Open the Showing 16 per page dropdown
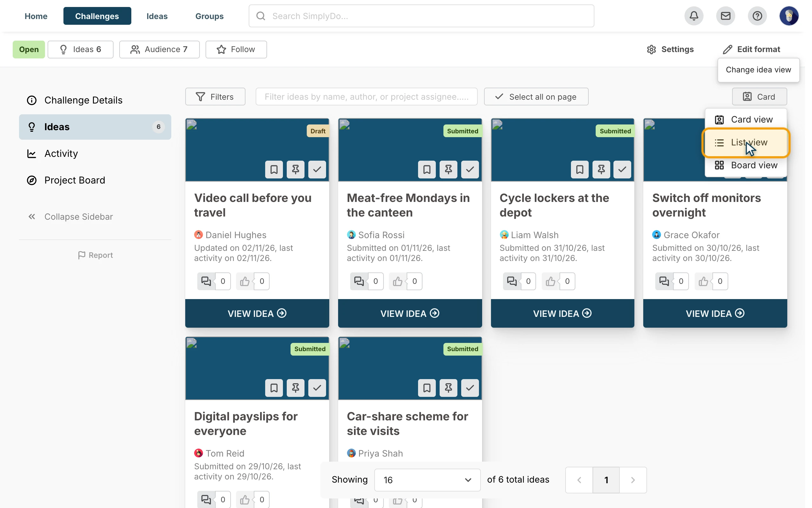Screen dimensions: 812x508 427,480
